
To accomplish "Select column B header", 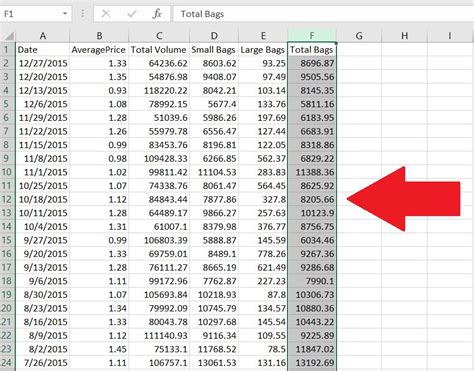I will [x=99, y=36].
